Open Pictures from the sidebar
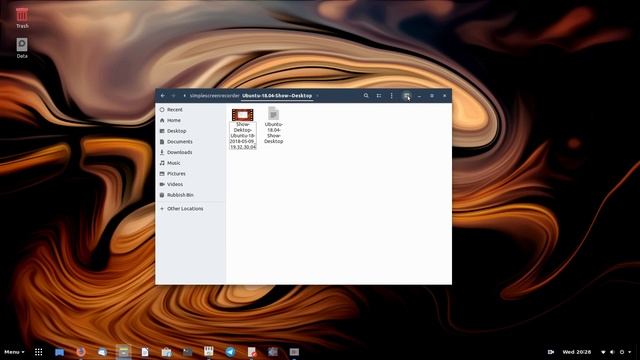The width and height of the screenshot is (640, 360). tap(190, 173)
